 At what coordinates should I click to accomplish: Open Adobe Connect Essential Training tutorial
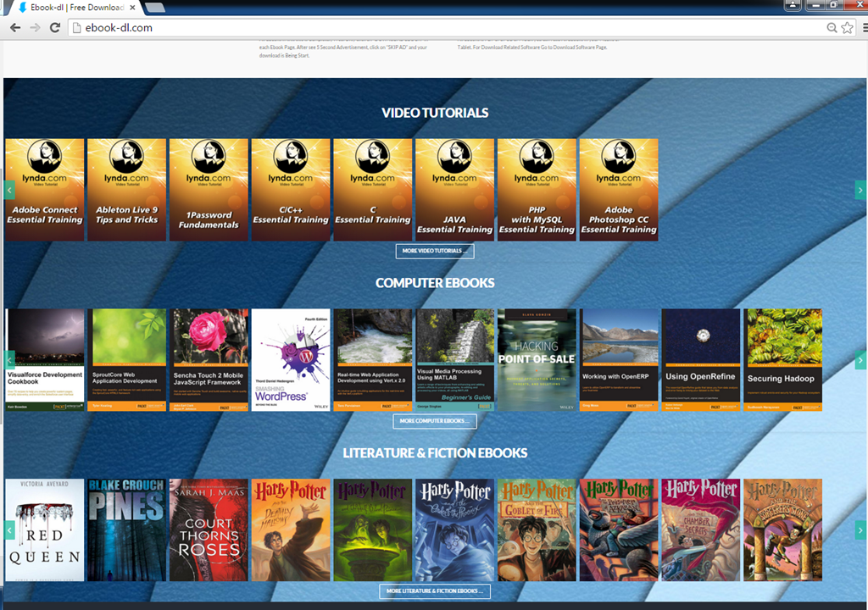[x=45, y=190]
